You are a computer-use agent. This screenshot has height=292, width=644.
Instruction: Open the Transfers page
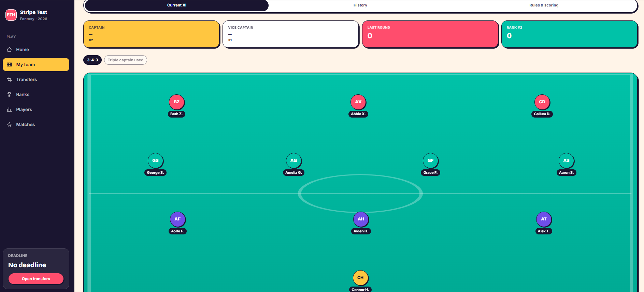(36, 80)
